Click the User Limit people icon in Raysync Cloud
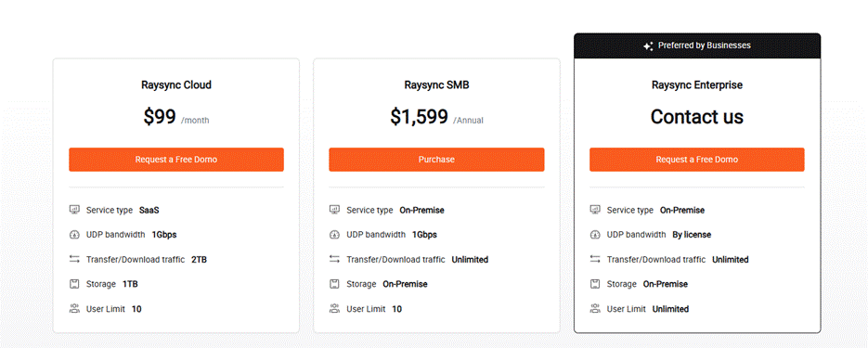 tap(75, 309)
